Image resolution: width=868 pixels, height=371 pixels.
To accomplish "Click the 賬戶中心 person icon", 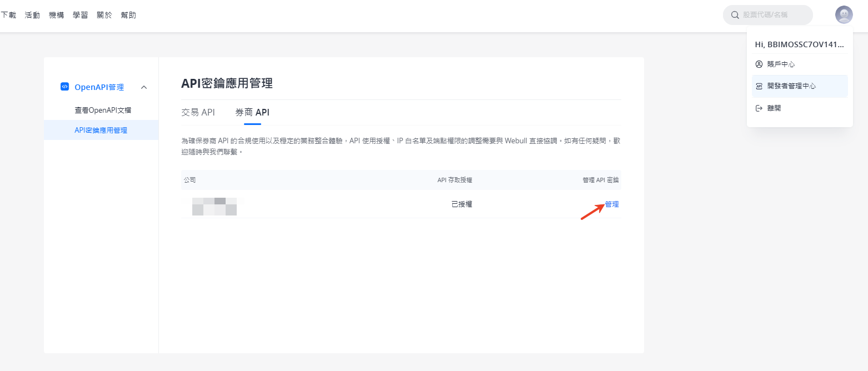I will pyautogui.click(x=759, y=64).
